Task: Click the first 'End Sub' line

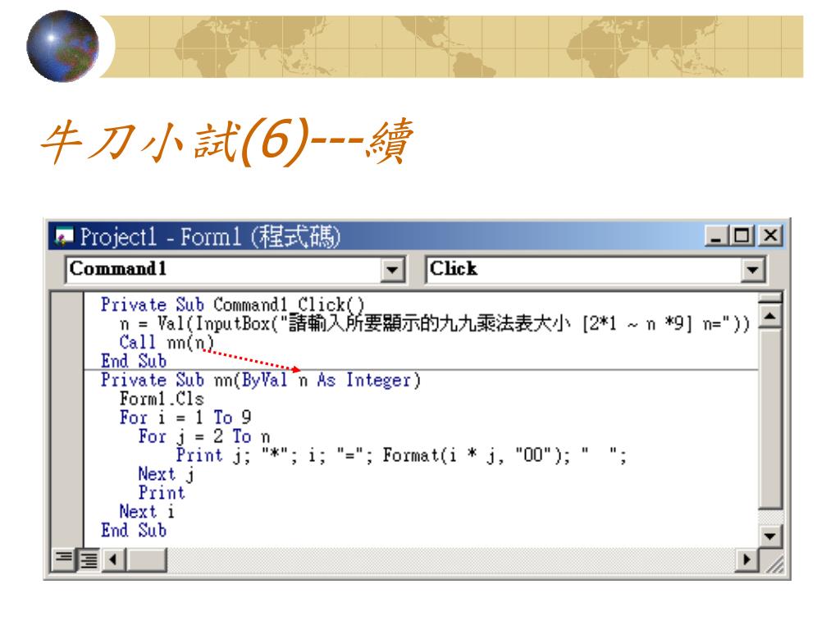Action: (x=134, y=361)
